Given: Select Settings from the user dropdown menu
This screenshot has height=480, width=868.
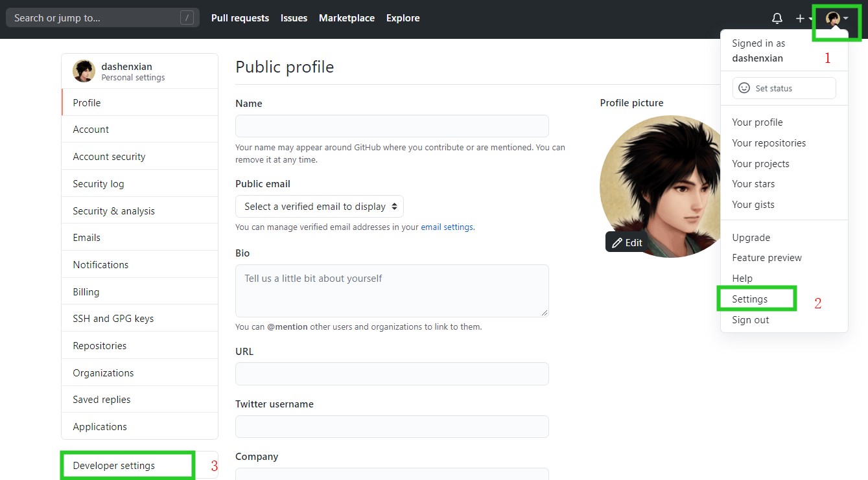Looking at the screenshot, I should (750, 299).
